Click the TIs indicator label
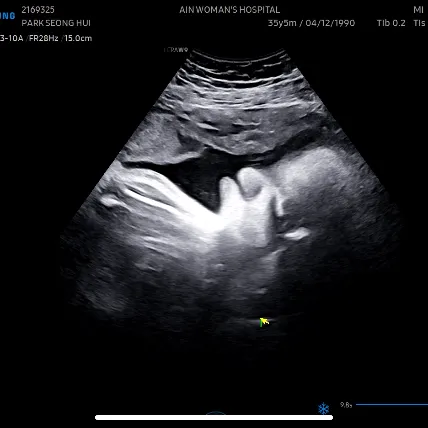This screenshot has width=428, height=428. [x=419, y=23]
